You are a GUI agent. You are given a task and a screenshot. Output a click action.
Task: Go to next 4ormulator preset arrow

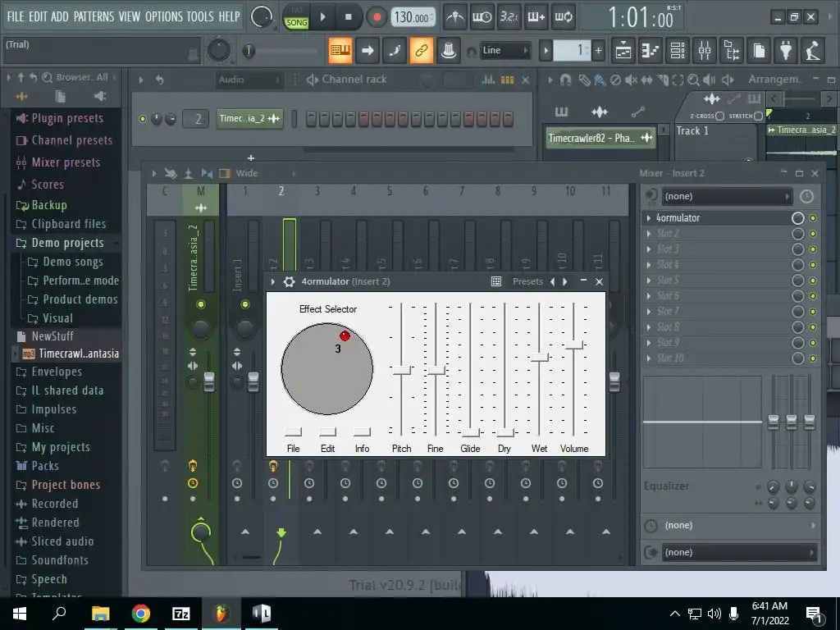565,282
